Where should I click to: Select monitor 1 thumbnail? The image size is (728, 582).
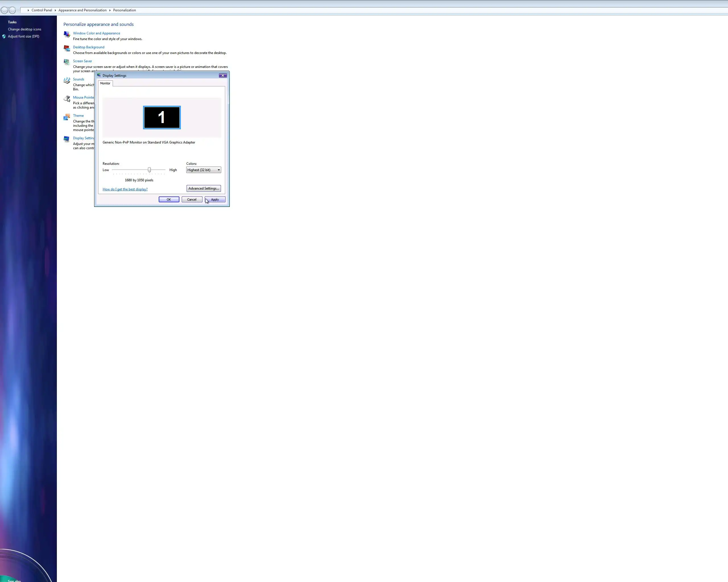pyautogui.click(x=162, y=117)
